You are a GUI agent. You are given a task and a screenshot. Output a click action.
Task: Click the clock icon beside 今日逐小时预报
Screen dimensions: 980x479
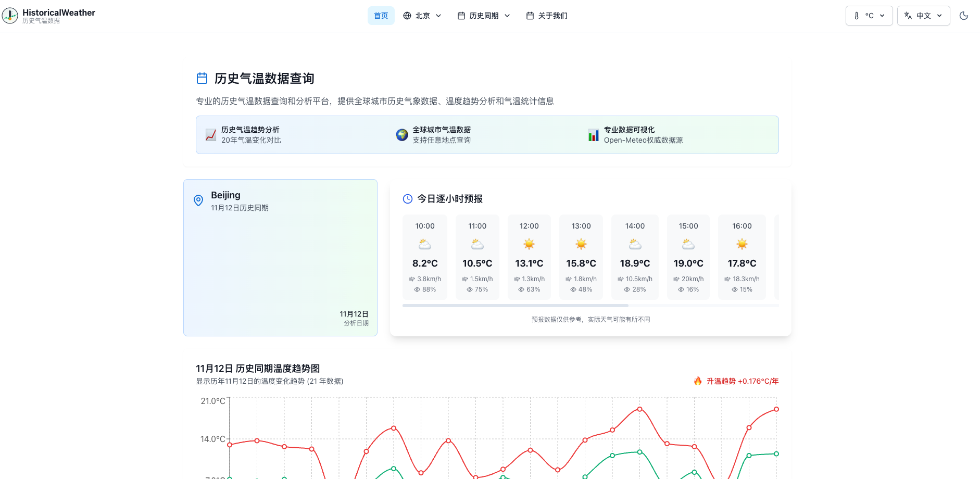(x=407, y=198)
